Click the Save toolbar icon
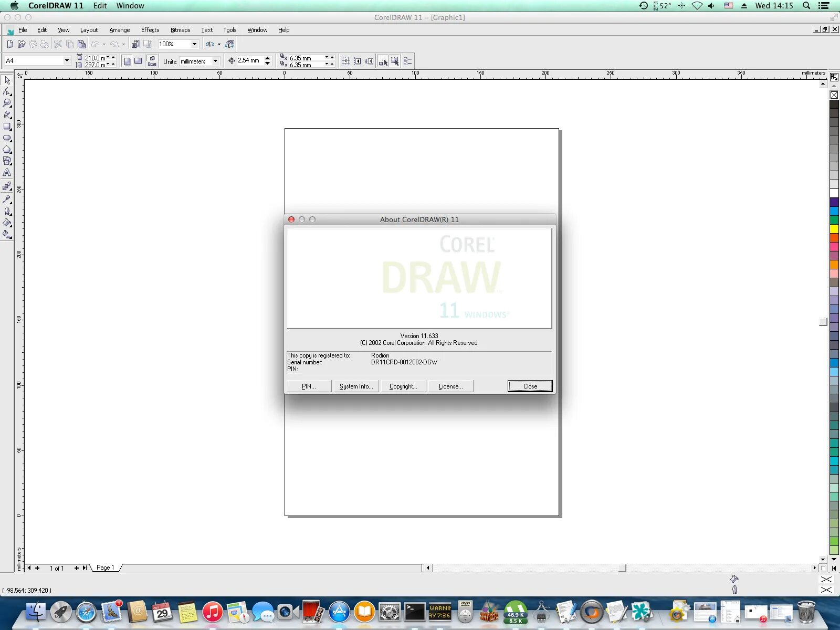 click(x=33, y=44)
